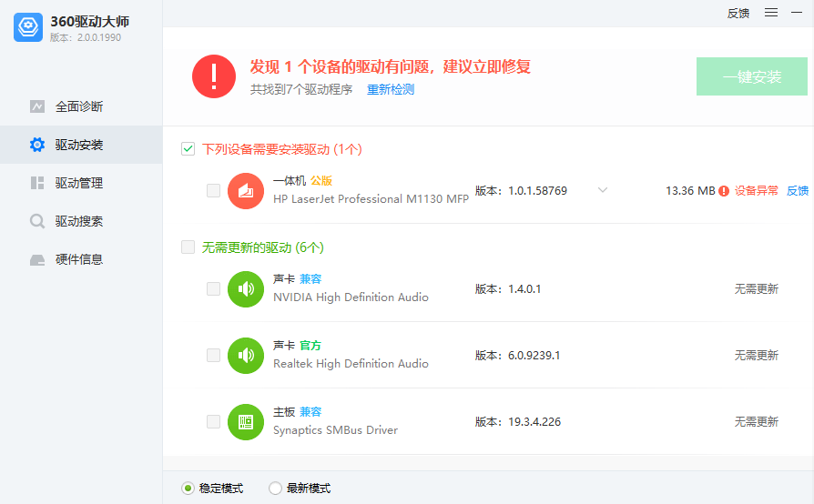This screenshot has height=504, width=814.
Task: Click the 公版 tag on the 一体机 row
Action: coord(321,180)
